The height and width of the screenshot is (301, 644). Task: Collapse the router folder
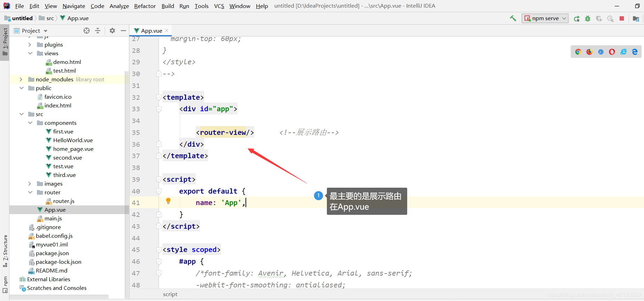point(30,192)
